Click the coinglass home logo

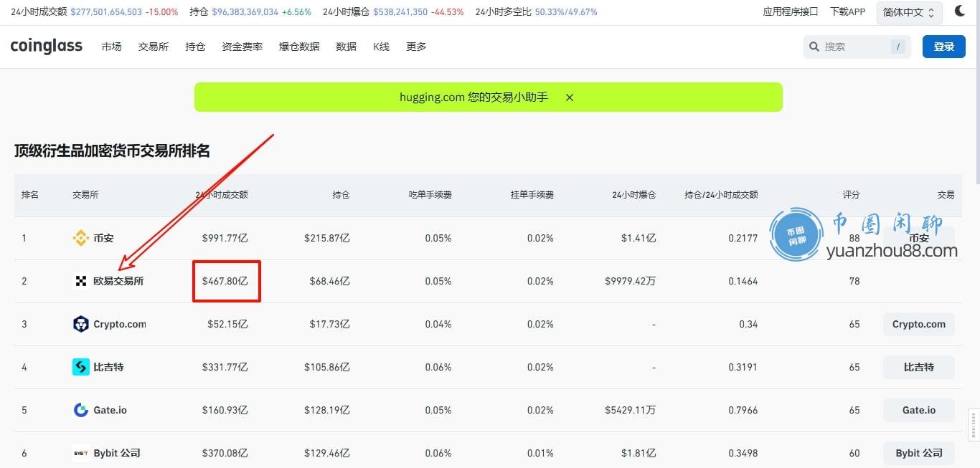pos(47,47)
